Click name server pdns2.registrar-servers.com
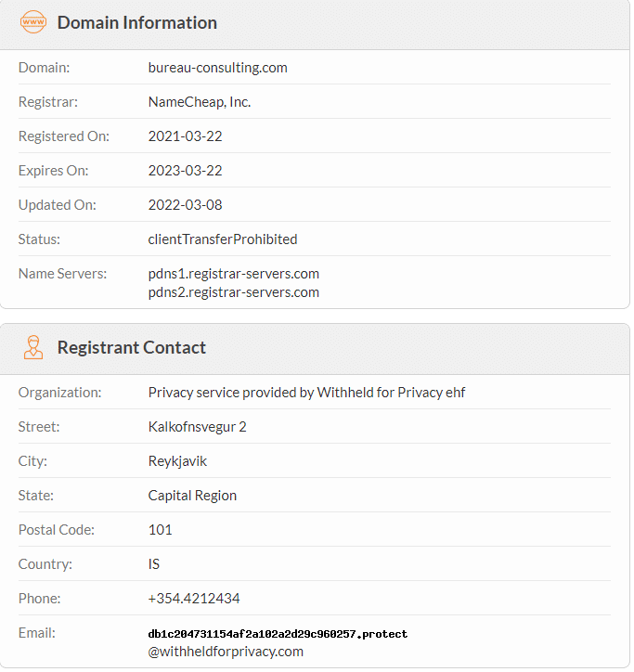The height and width of the screenshot is (672, 634). pos(234,292)
